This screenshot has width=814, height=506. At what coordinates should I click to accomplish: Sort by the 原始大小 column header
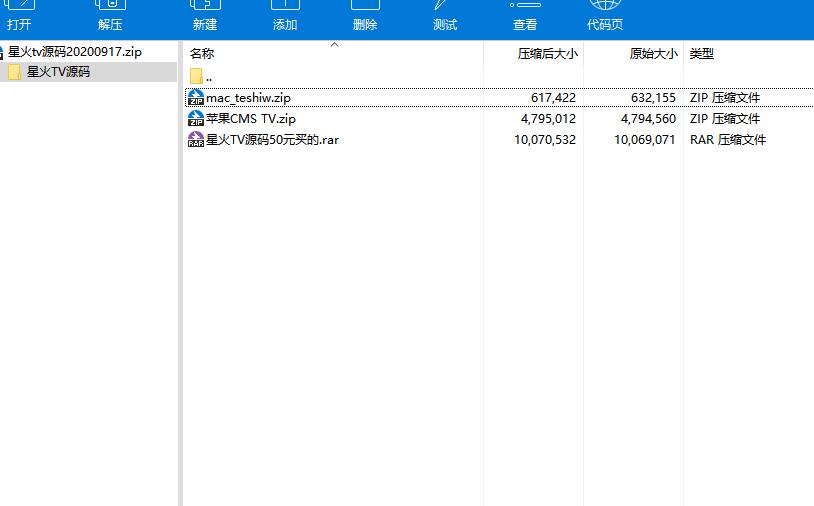[x=654, y=53]
